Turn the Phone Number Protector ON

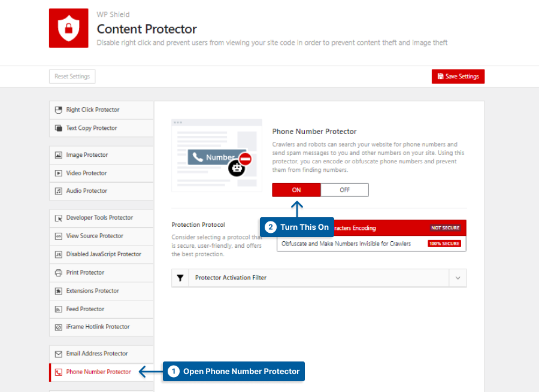(x=296, y=190)
